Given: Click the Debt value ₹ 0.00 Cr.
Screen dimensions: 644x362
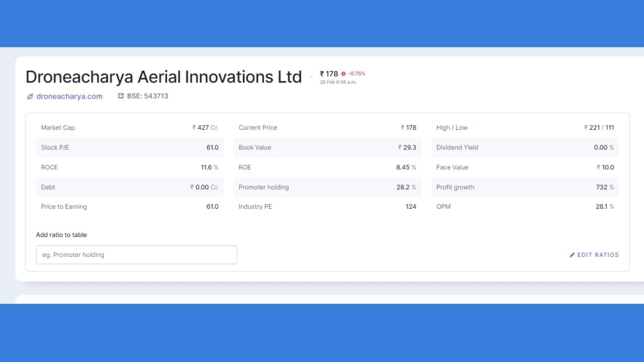Looking at the screenshot, I should [204, 187].
